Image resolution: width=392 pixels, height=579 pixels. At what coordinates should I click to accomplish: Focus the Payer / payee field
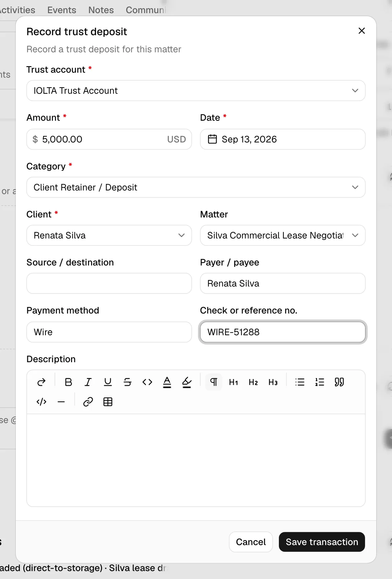pyautogui.click(x=283, y=283)
